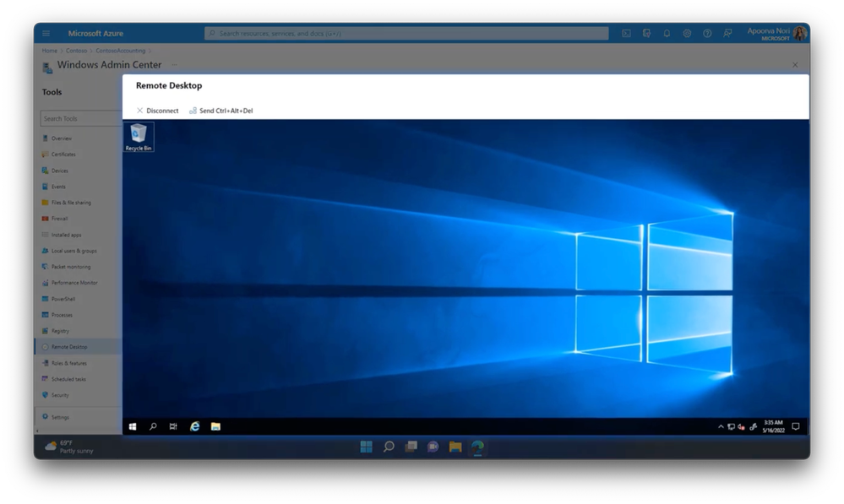This screenshot has height=504, width=844.
Task: Open Apoorva Nori account menu
Action: pos(776,34)
